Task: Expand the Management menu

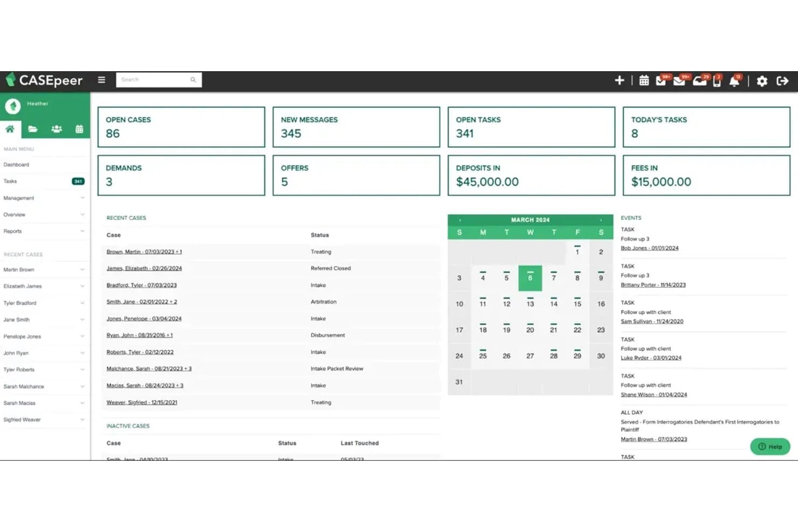Action: pos(44,198)
